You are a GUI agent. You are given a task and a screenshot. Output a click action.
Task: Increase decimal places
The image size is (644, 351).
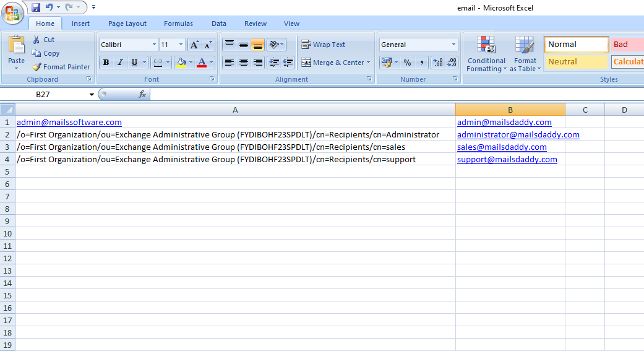[438, 63]
